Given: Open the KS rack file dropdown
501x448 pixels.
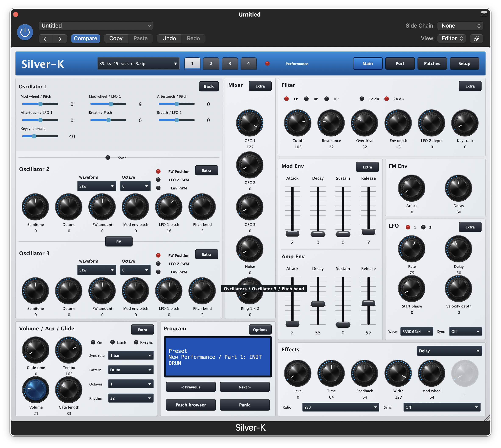Looking at the screenshot, I should coord(138,64).
